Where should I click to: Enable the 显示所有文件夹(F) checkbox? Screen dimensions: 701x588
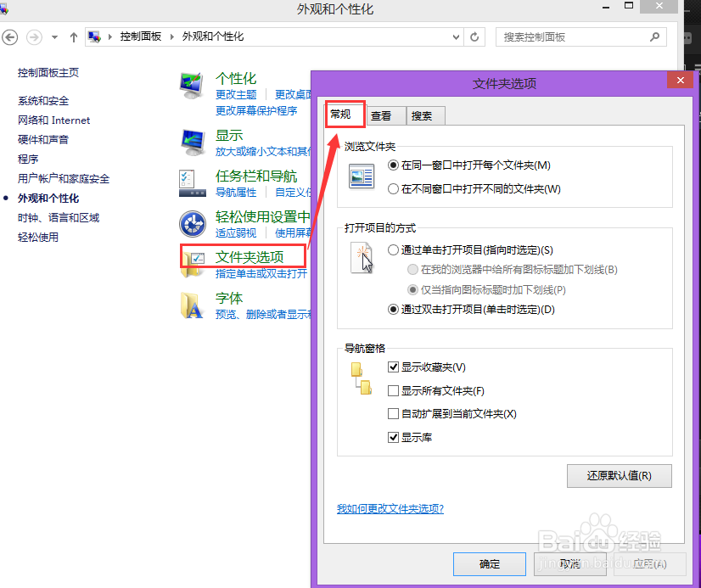392,390
